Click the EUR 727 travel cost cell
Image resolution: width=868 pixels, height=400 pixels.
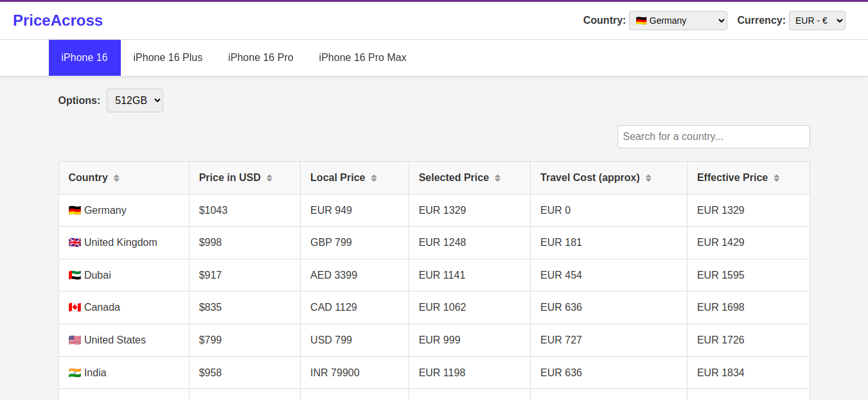click(x=609, y=340)
